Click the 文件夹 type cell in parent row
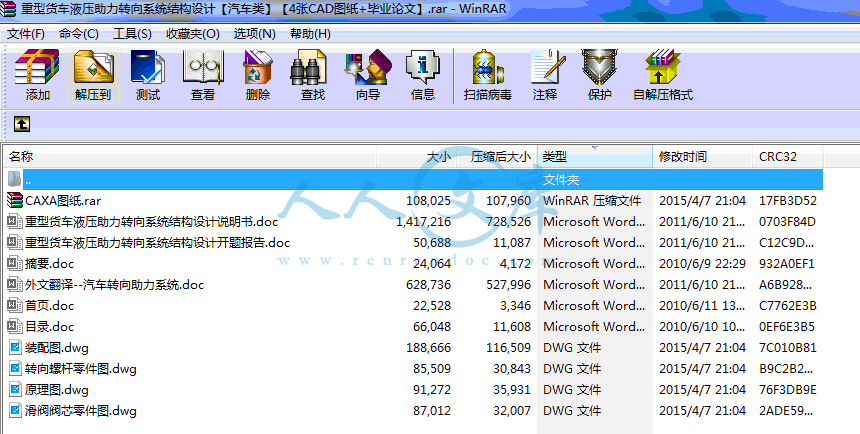The height and width of the screenshot is (434, 860). 561,179
